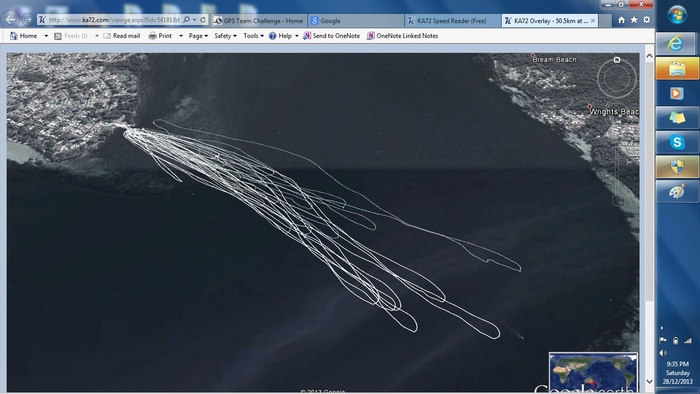Click the Refresh icon in address bar
This screenshot has width=700, height=394.
[x=203, y=20]
